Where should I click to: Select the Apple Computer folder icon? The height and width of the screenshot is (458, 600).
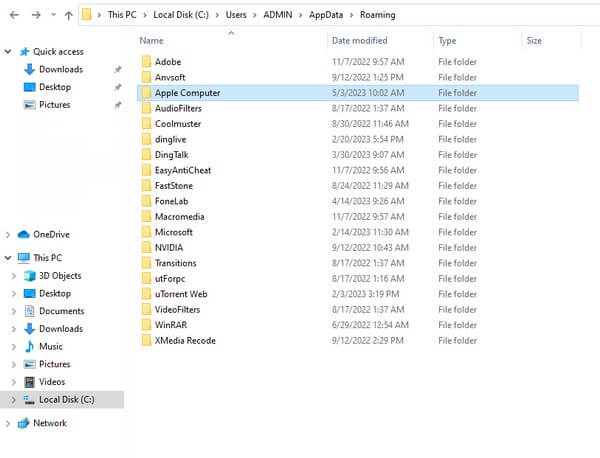tap(146, 92)
